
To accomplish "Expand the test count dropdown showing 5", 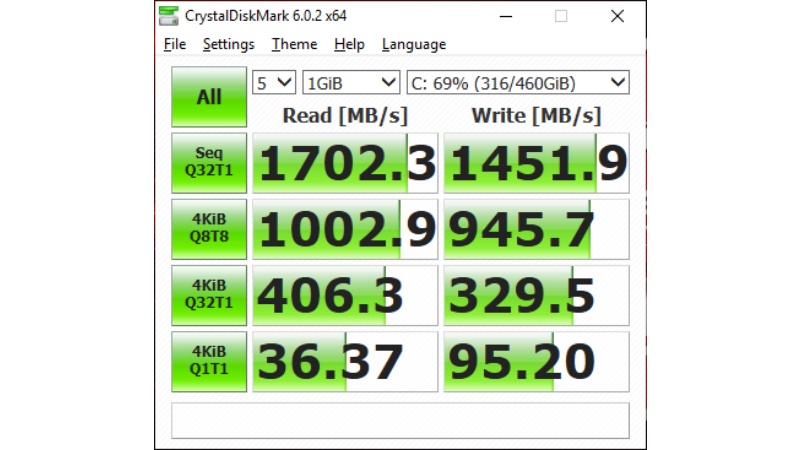I will click(274, 83).
